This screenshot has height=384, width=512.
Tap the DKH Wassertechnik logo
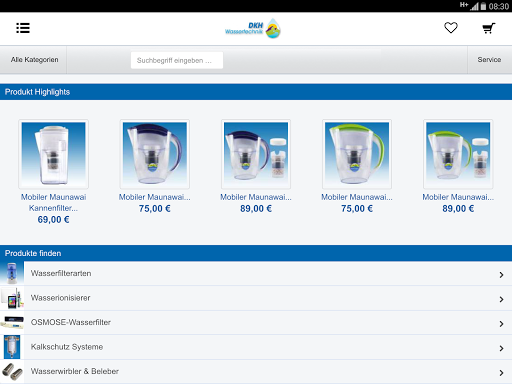click(x=253, y=28)
